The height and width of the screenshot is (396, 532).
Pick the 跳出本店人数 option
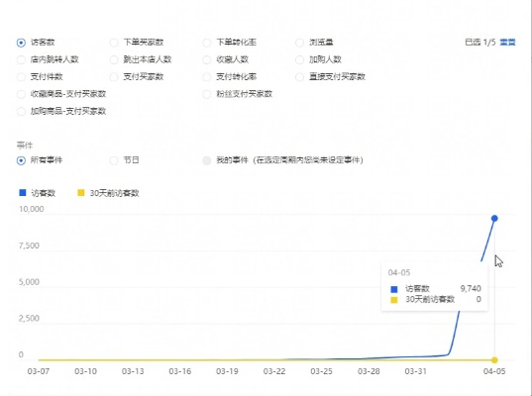pos(114,60)
